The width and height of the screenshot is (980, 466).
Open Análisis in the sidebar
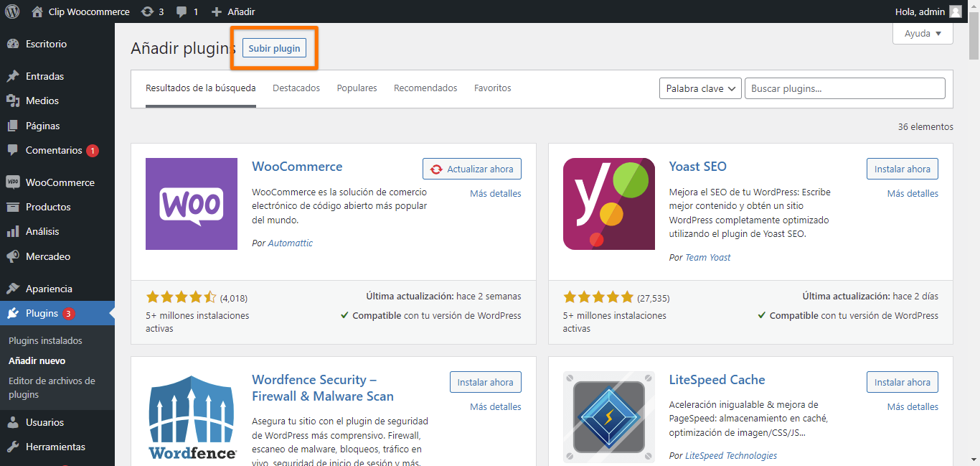click(42, 231)
